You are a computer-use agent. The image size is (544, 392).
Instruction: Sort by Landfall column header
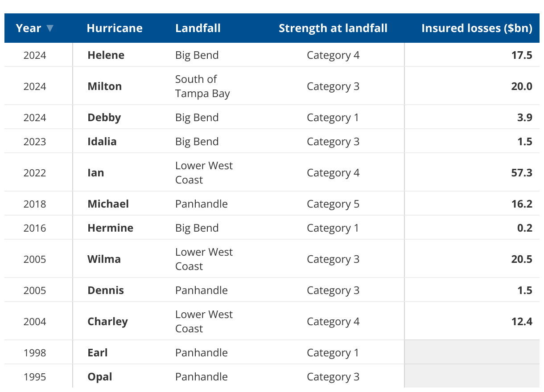click(198, 28)
